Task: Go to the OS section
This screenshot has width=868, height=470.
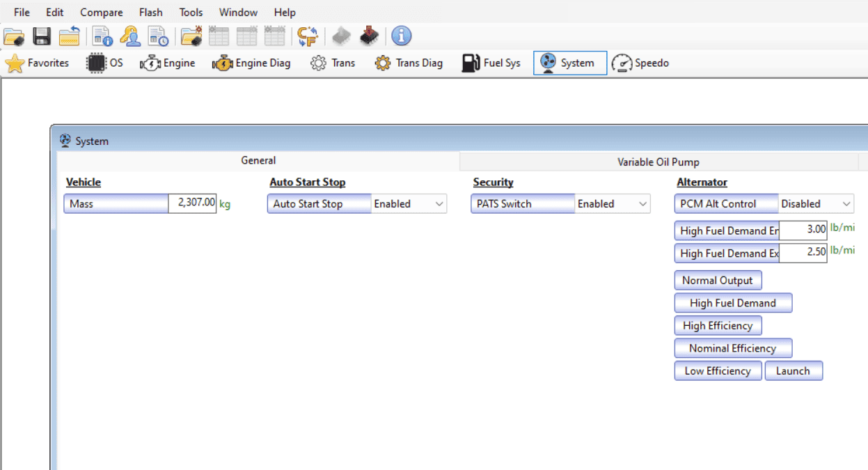Action: [104, 63]
